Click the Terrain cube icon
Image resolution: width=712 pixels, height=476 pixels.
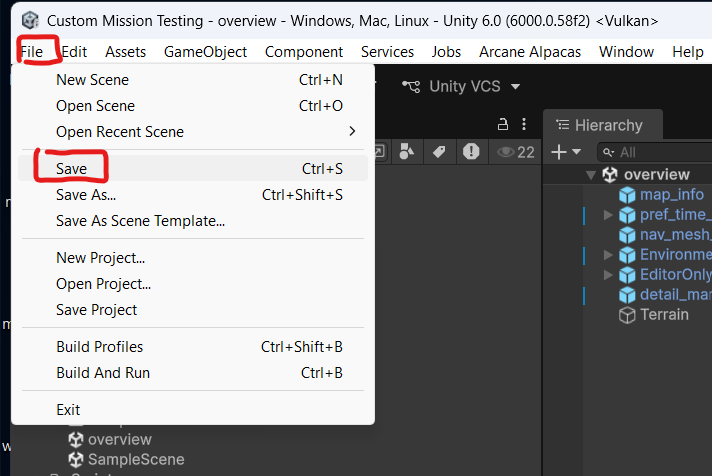click(627, 315)
